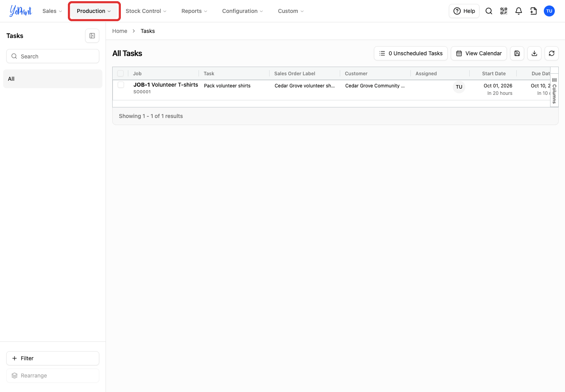Refresh the All Tasks table

pyautogui.click(x=552, y=53)
